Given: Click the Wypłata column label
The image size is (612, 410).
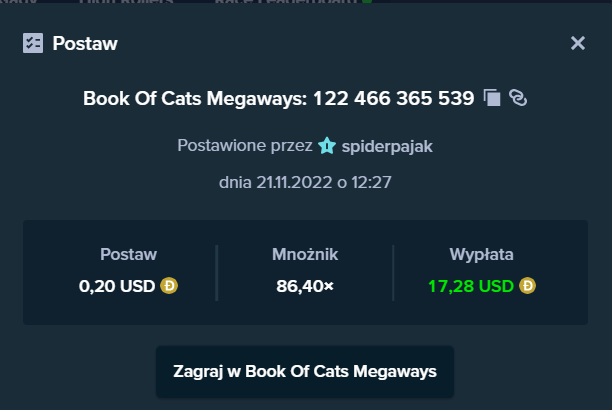Looking at the screenshot, I should tap(481, 255).
